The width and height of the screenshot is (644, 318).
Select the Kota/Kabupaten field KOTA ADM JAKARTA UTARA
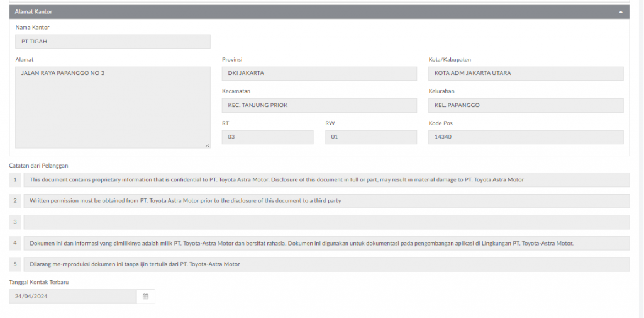pyautogui.click(x=526, y=74)
